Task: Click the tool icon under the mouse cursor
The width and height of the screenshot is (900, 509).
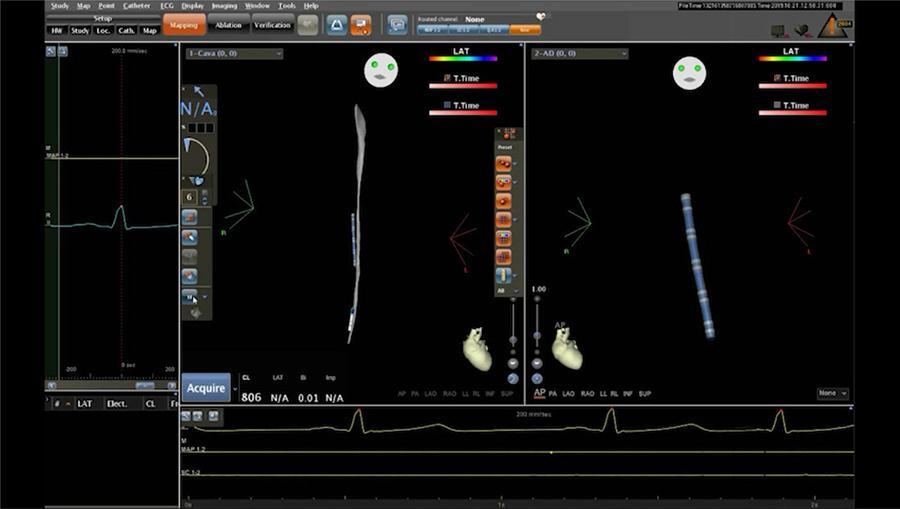Action: [189, 297]
